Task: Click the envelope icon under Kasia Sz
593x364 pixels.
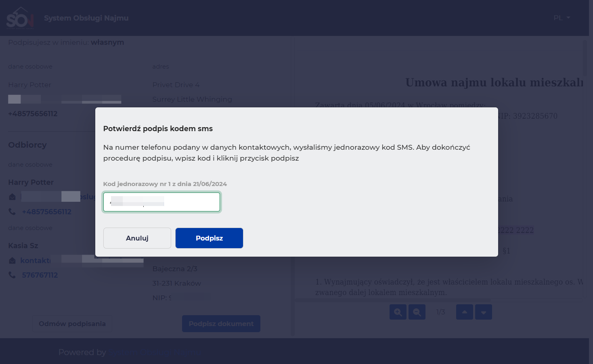Action: [12, 261]
